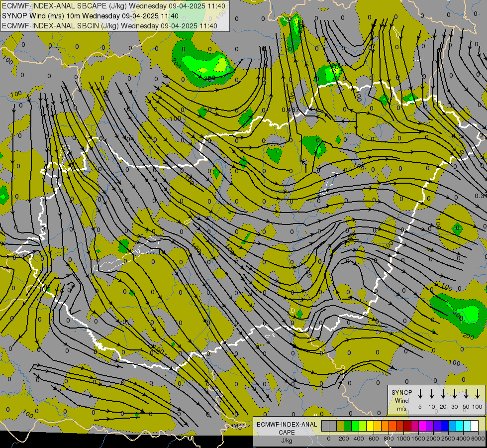The width and height of the screenshot is (487, 448).
Task: Click the '6000' tick label on CAPE scale
Action: (478, 439)
